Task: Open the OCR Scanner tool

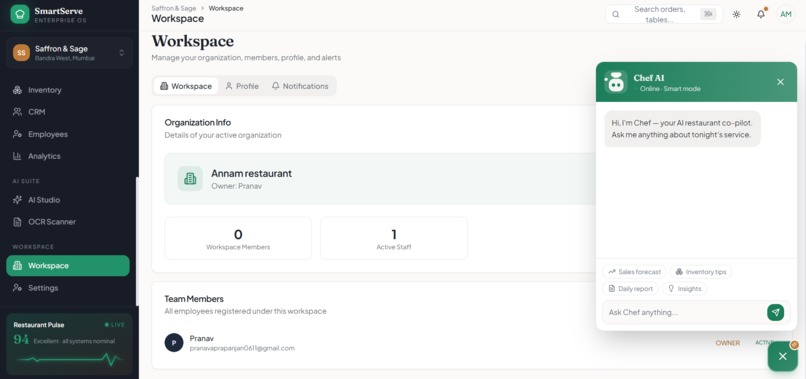Action: pos(68,222)
